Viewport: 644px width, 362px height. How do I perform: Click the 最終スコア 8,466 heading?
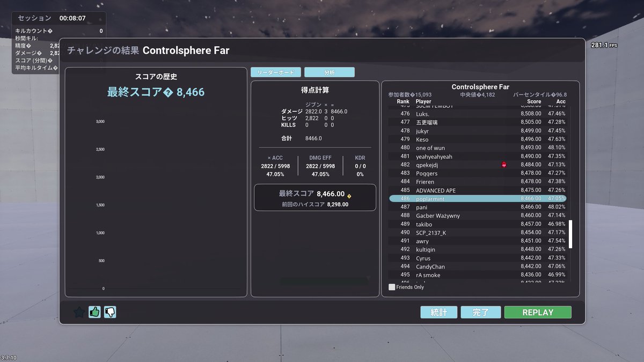156,92
